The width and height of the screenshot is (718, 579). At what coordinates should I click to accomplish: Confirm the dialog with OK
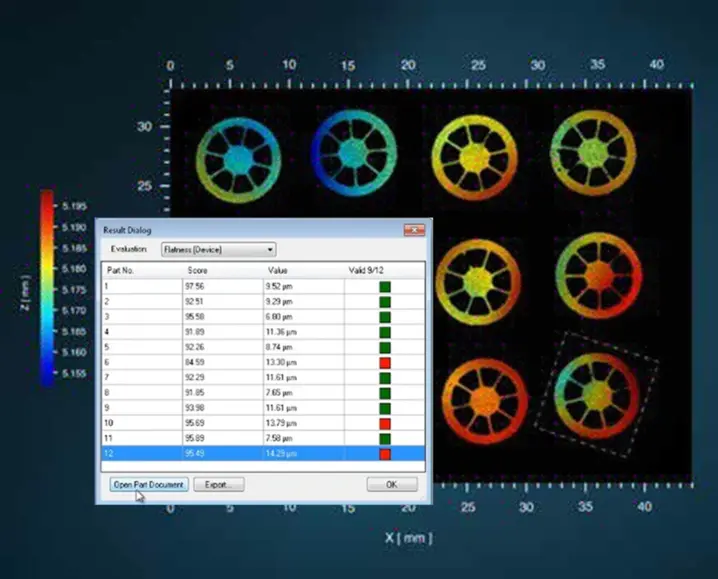coord(391,484)
